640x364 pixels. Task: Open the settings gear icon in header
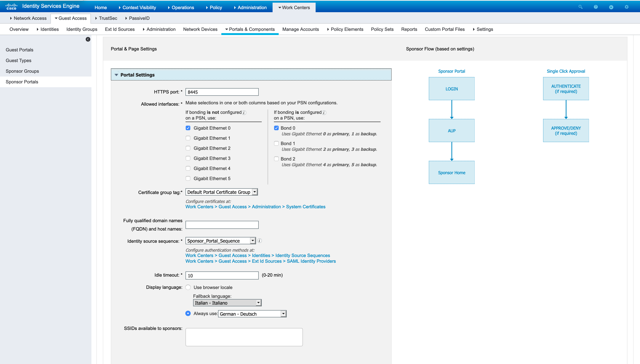(x=626, y=7)
